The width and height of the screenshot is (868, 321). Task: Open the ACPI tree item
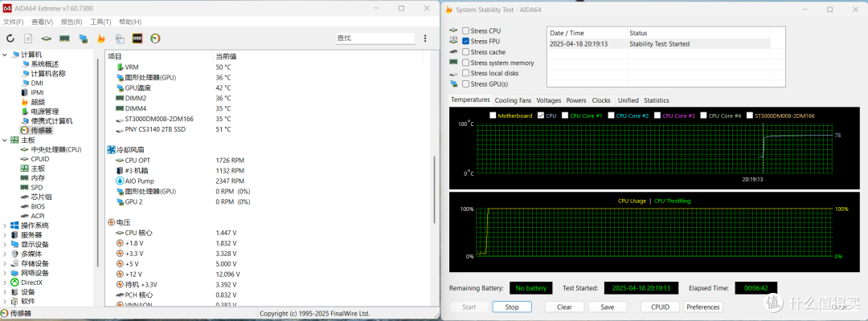(x=39, y=216)
